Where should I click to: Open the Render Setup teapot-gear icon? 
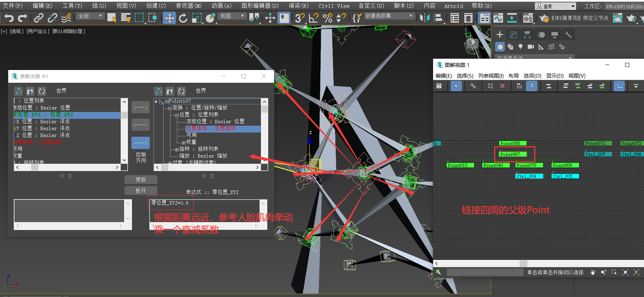544,18
